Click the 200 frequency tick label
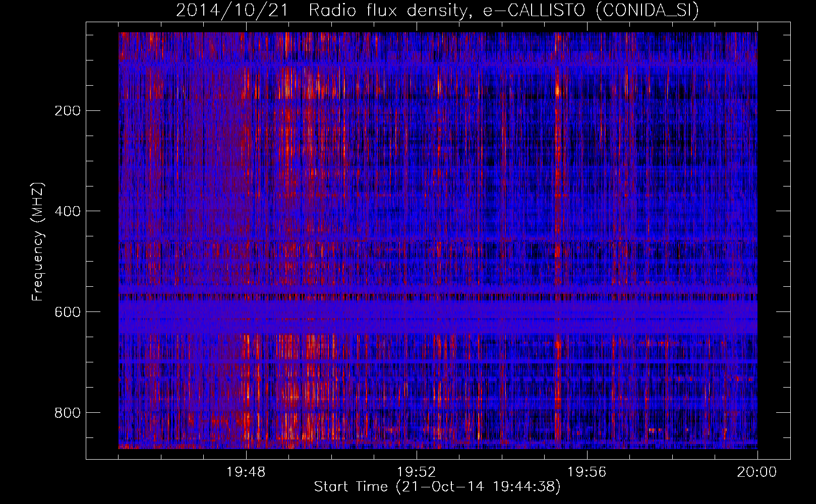 [x=68, y=111]
